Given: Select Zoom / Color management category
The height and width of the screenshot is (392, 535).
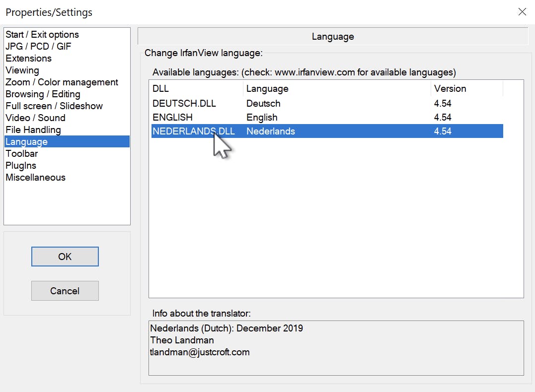Looking at the screenshot, I should pos(62,82).
